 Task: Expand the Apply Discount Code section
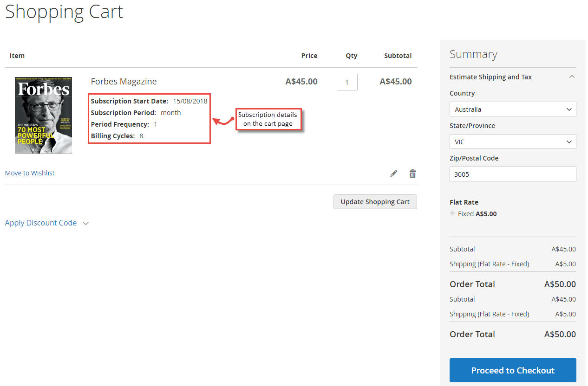click(41, 223)
